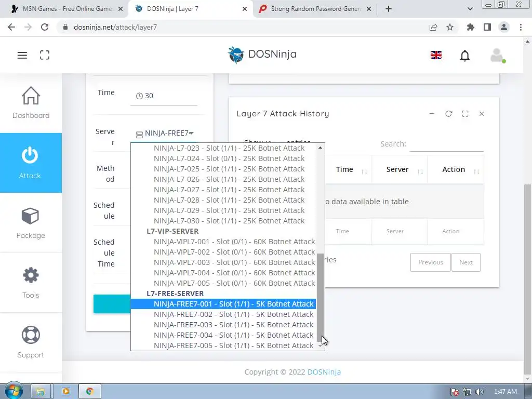The image size is (532, 399).
Task: Collapse Attack History panel with the minus icon
Action: (x=432, y=114)
